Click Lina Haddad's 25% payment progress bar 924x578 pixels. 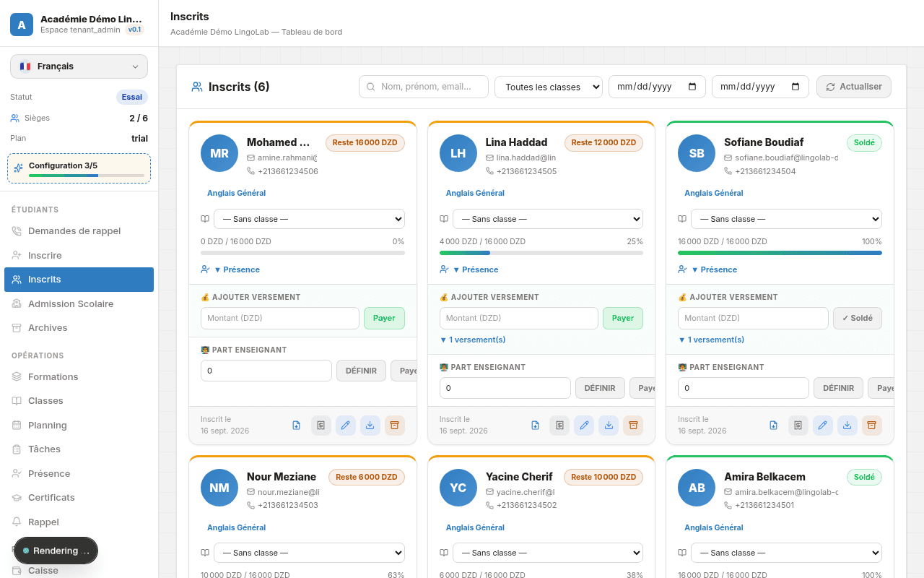(x=541, y=253)
